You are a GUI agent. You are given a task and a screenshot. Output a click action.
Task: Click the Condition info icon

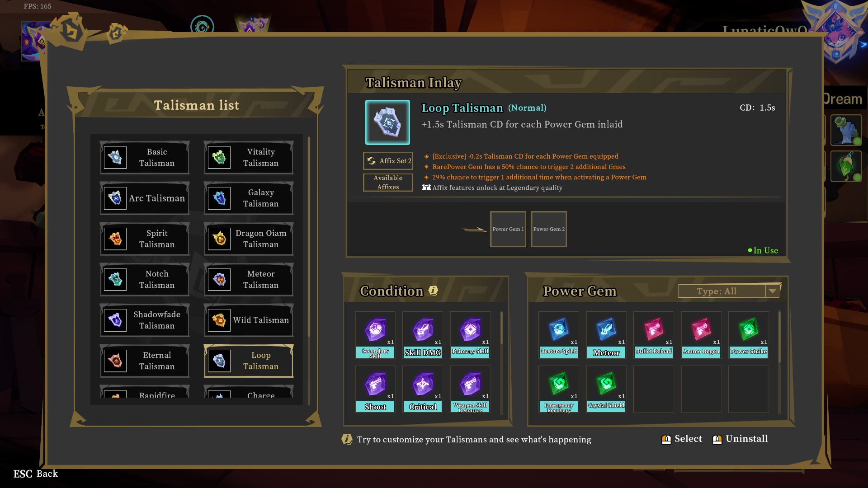point(433,291)
